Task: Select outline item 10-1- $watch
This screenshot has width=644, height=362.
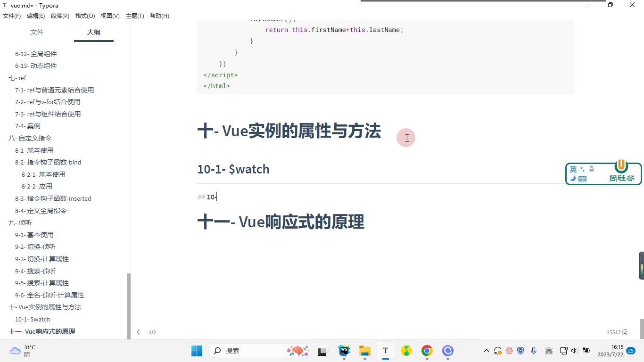Action: (33, 319)
